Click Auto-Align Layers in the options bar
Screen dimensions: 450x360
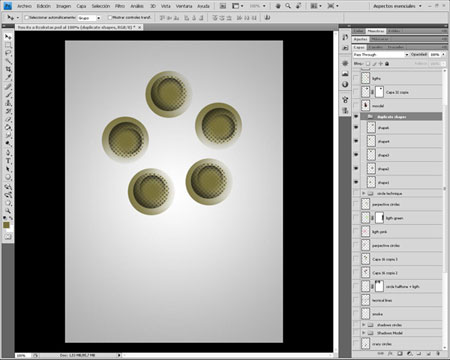(267, 18)
